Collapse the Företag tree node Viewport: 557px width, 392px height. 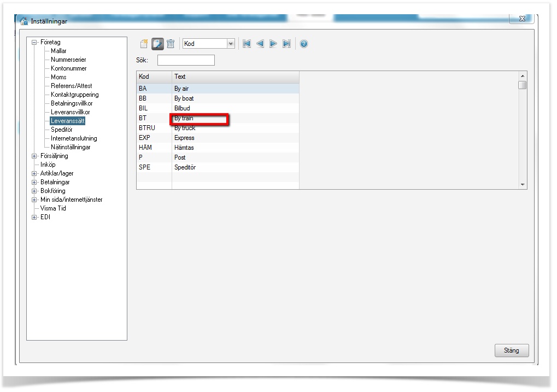coord(34,42)
